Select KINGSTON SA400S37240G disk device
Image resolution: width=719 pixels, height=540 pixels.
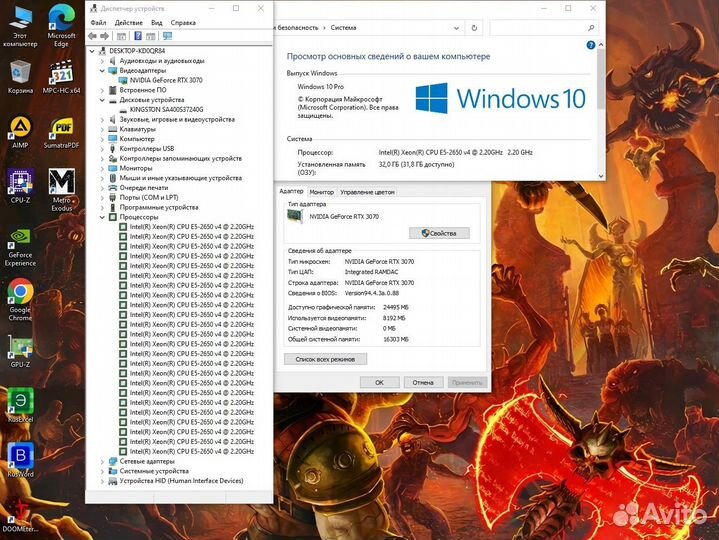click(x=166, y=110)
